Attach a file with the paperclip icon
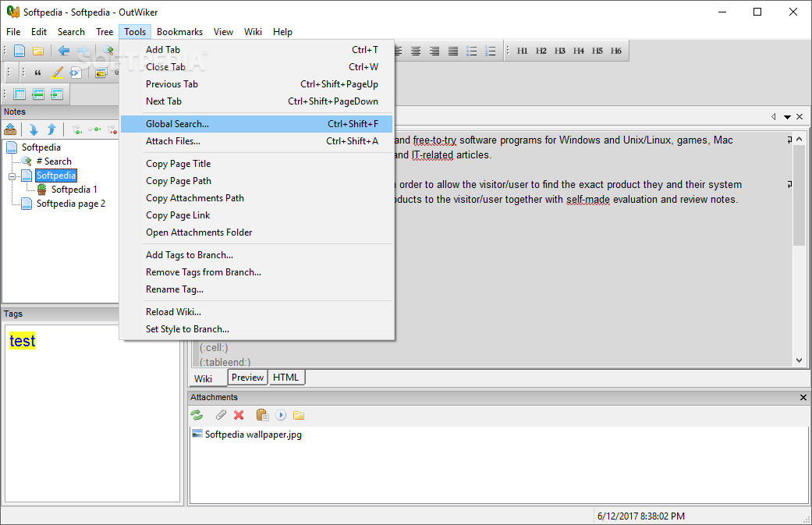This screenshot has height=525, width=812. [x=221, y=415]
